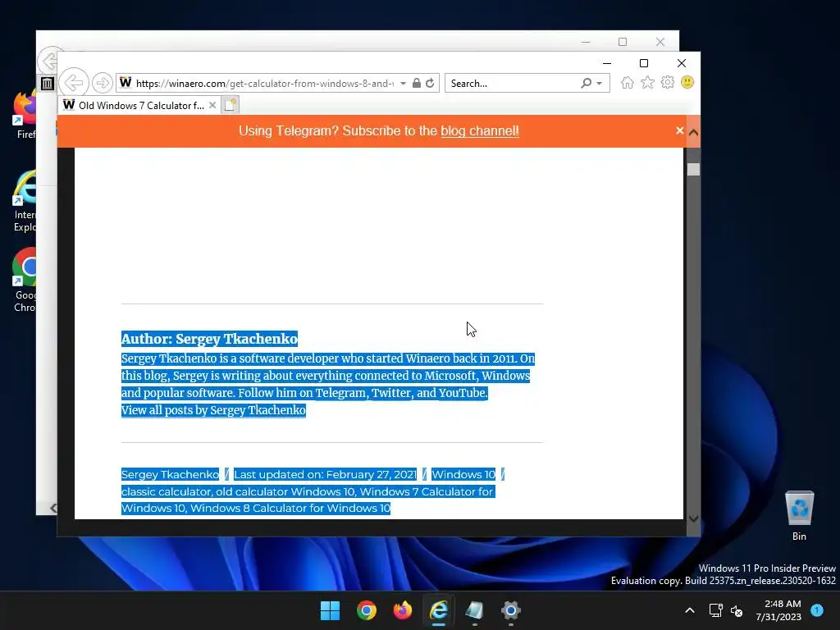Open the 'blog channel!' Telegram link
Screen dimensions: 840x630
[x=480, y=131]
